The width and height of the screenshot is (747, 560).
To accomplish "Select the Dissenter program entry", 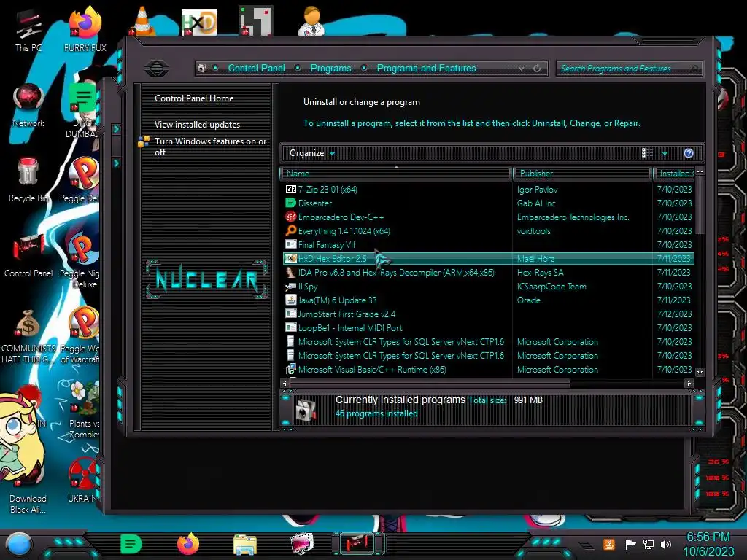I will 488,203.
